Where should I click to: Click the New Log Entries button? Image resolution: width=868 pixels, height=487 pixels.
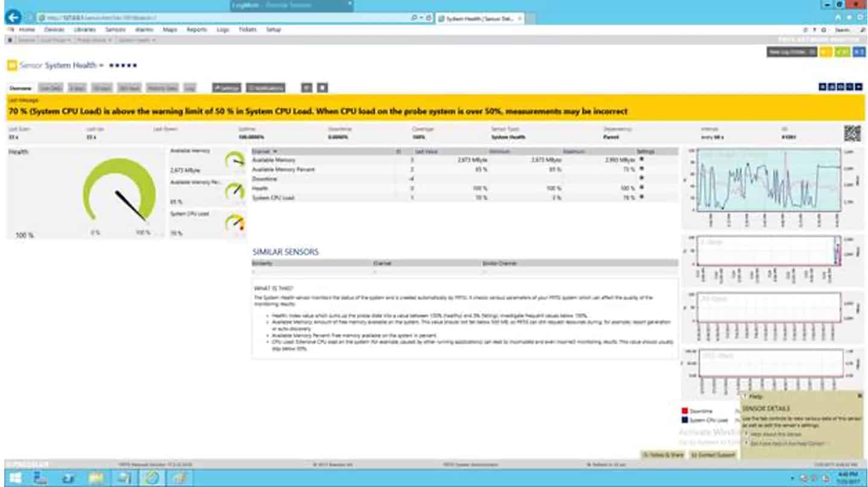[792, 53]
